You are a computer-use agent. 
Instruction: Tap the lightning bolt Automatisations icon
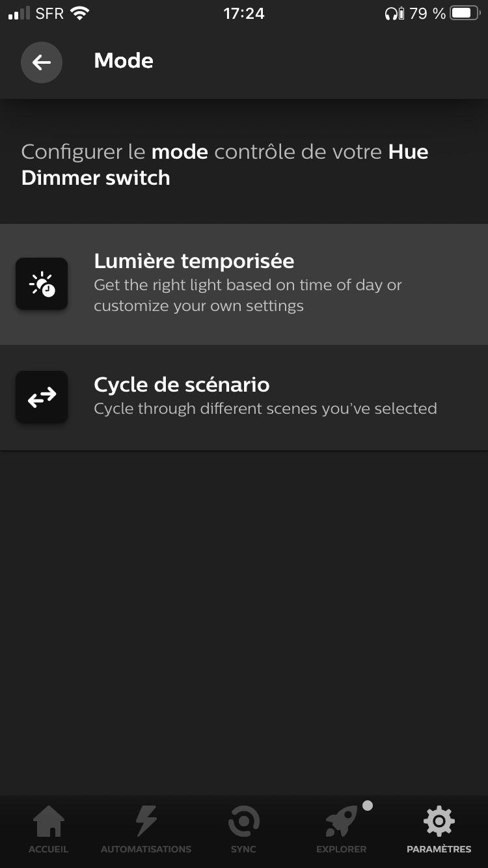coord(146,821)
